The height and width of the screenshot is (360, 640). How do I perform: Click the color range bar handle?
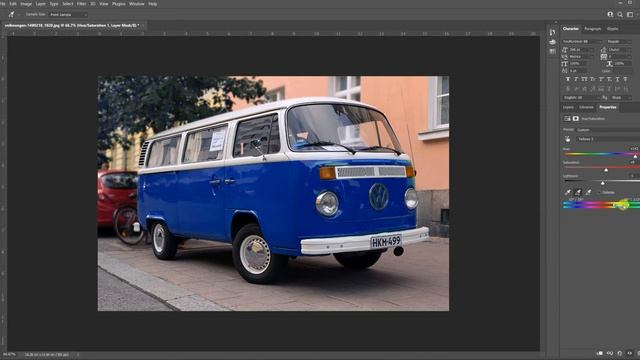click(622, 204)
